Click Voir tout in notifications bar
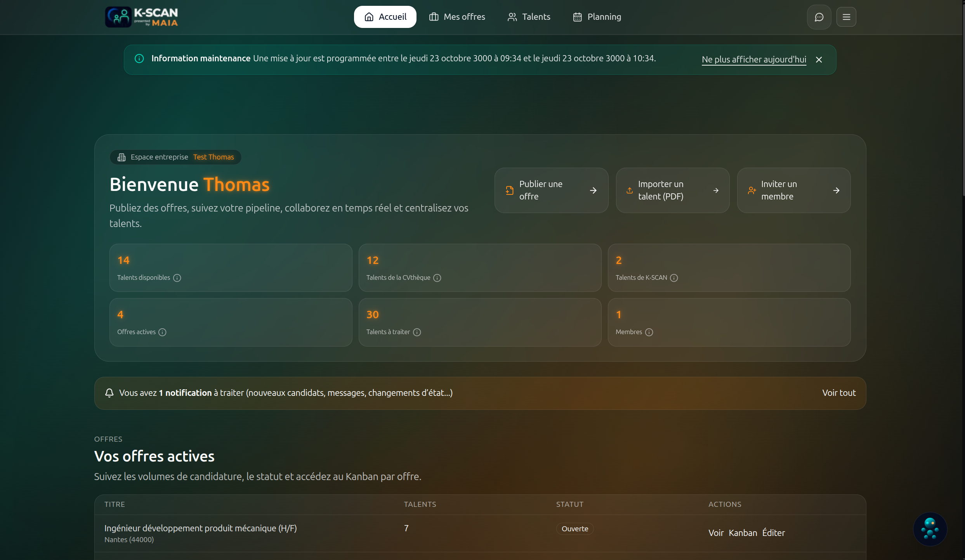This screenshot has width=965, height=560. [x=839, y=393]
